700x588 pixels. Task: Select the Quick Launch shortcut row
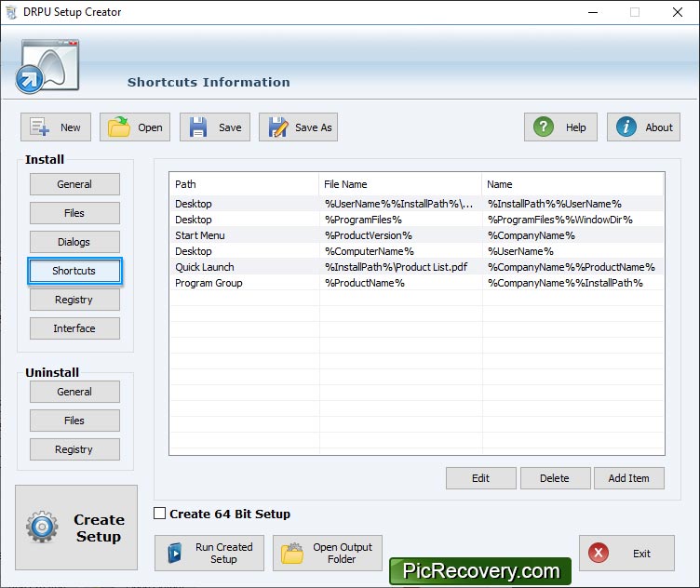click(416, 267)
